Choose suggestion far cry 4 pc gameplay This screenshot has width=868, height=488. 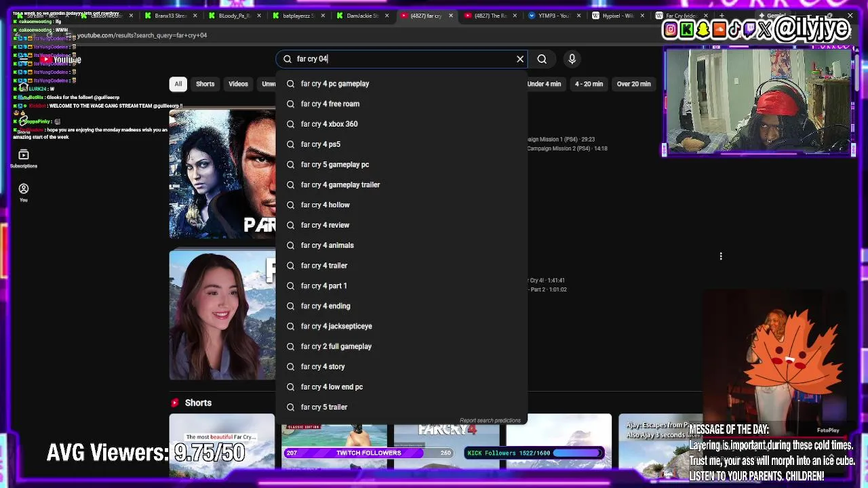(401, 83)
